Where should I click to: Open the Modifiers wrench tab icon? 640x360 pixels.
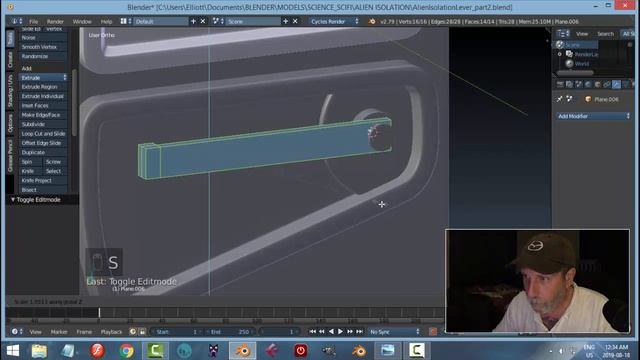tap(616, 84)
